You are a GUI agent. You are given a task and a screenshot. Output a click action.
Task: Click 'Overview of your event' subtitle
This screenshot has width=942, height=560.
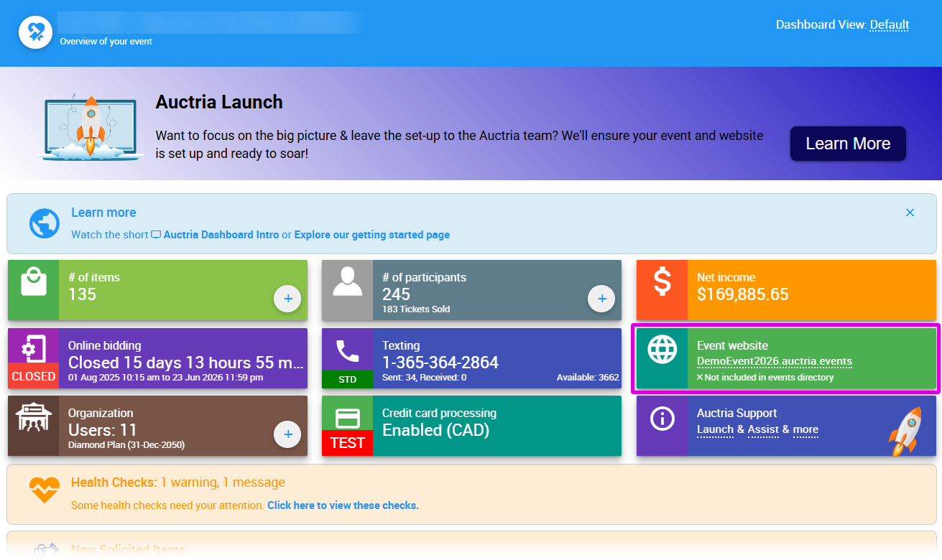click(106, 42)
